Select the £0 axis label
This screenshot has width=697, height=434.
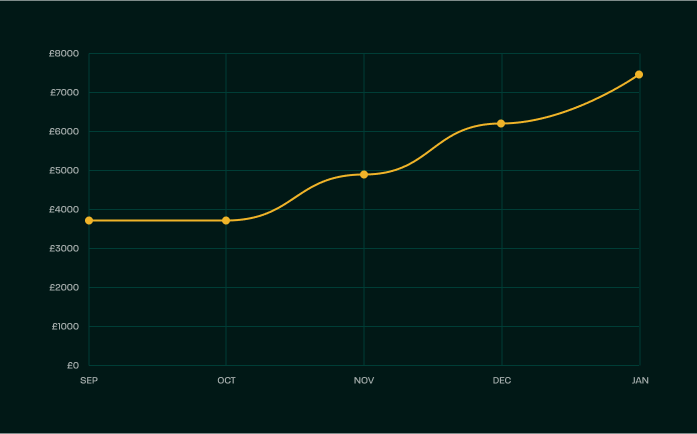[73, 366]
